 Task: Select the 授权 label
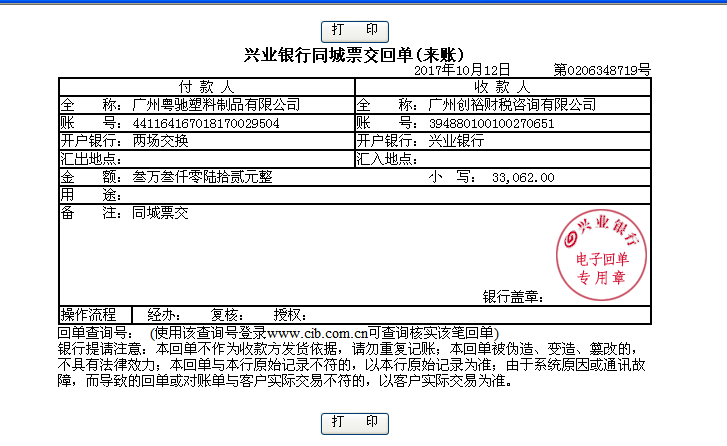[290, 315]
